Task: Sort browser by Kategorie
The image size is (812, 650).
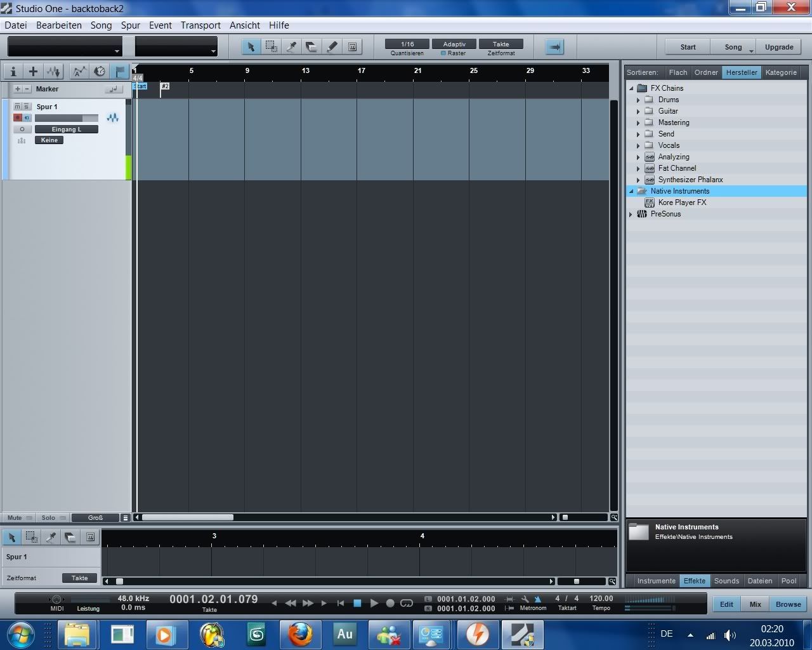Action: pos(781,72)
